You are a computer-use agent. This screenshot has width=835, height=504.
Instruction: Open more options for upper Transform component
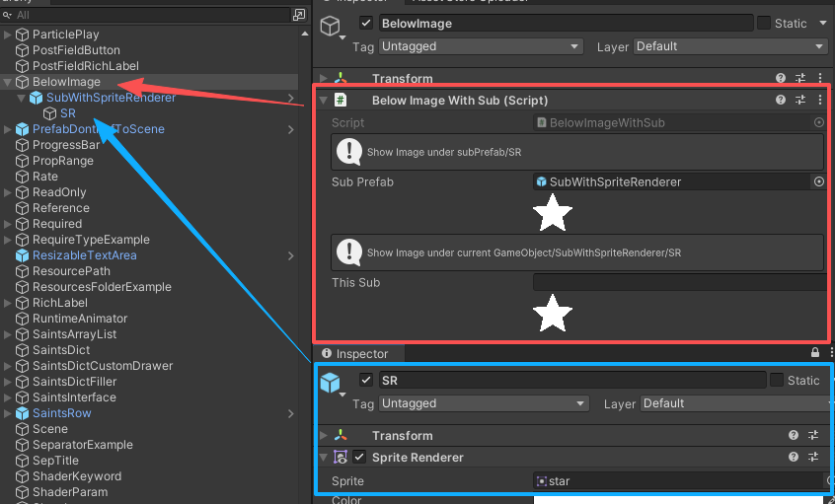click(820, 78)
